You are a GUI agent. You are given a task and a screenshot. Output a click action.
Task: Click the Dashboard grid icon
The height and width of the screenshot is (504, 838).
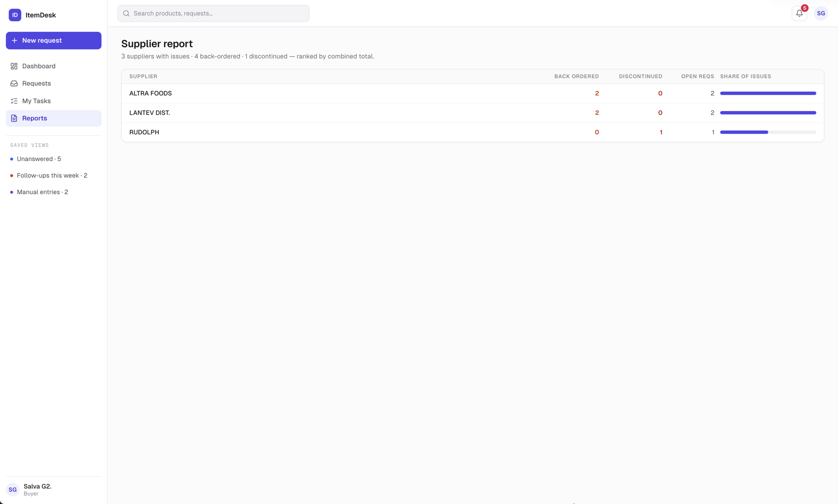[14, 66]
